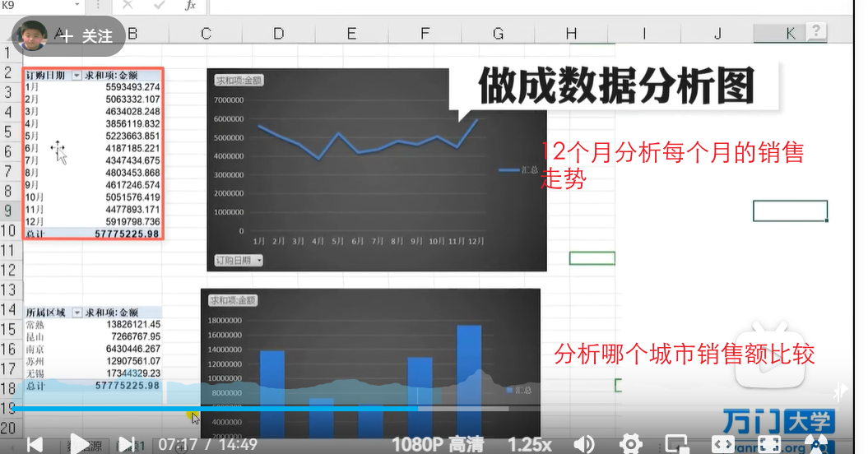Open the 订购日期 pivot filter dropdown

(77, 76)
